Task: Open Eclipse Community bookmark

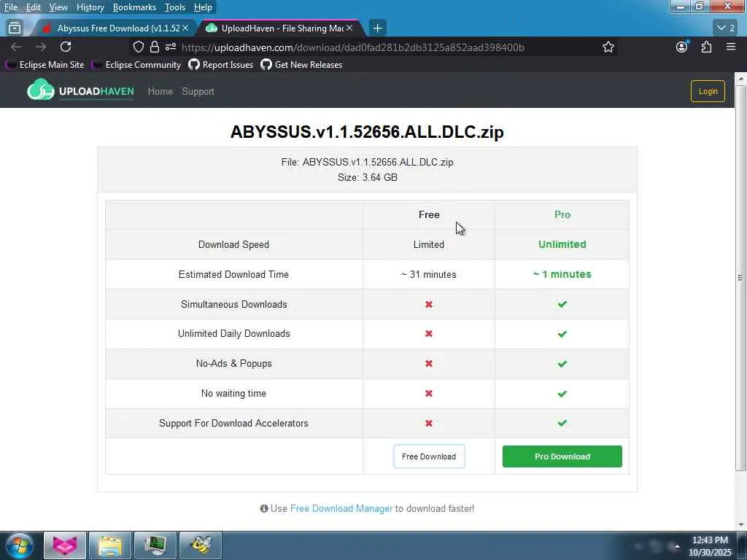Action: (x=136, y=65)
